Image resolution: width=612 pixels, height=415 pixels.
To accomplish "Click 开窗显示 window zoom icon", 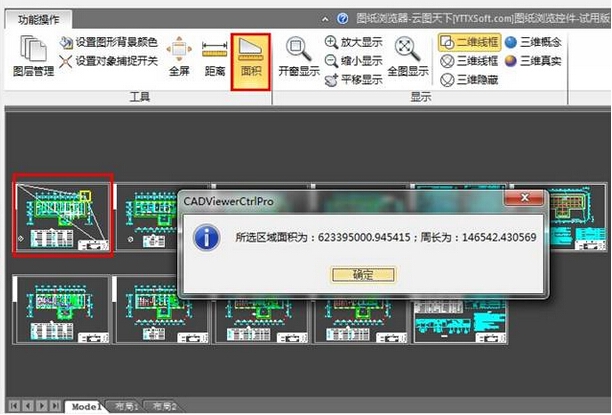I will pyautogui.click(x=295, y=58).
